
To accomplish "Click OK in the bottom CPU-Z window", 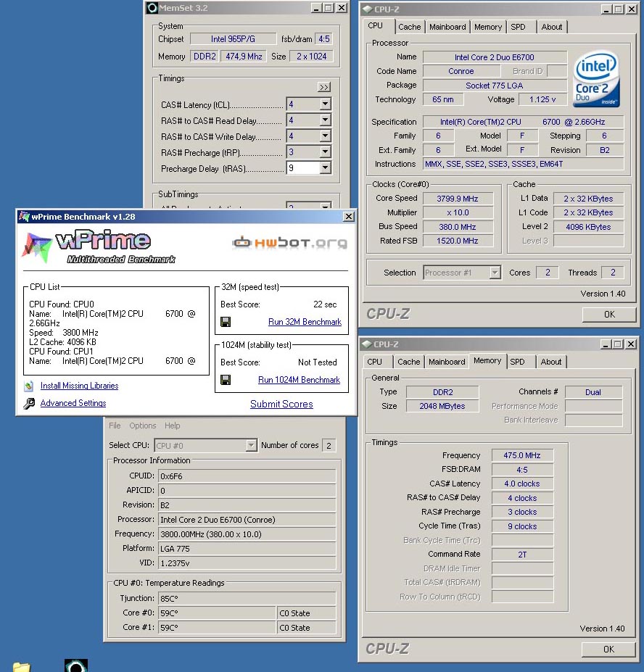I will tap(608, 650).
